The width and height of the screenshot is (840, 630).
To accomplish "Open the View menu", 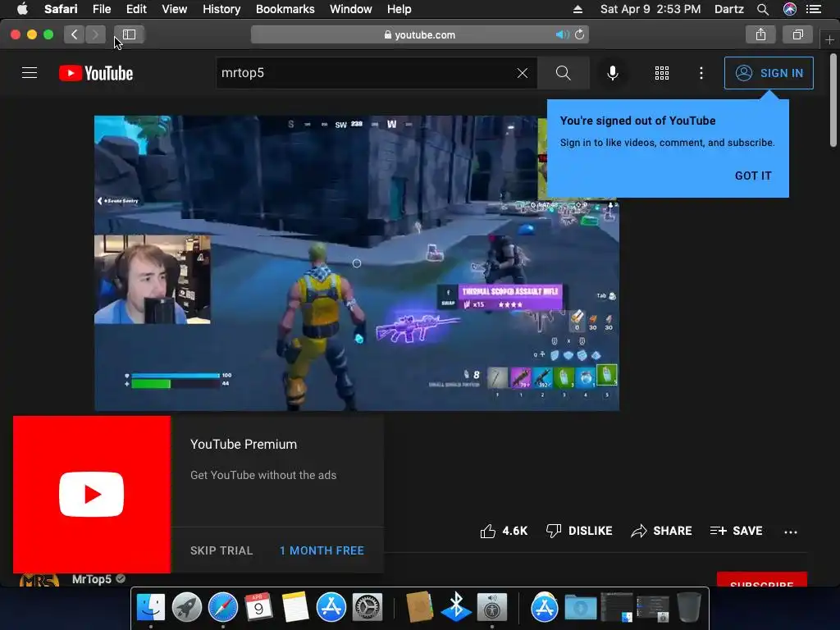I will point(175,9).
